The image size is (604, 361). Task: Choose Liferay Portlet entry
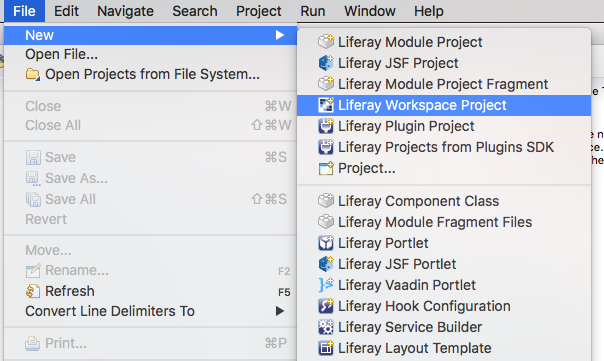(444, 243)
